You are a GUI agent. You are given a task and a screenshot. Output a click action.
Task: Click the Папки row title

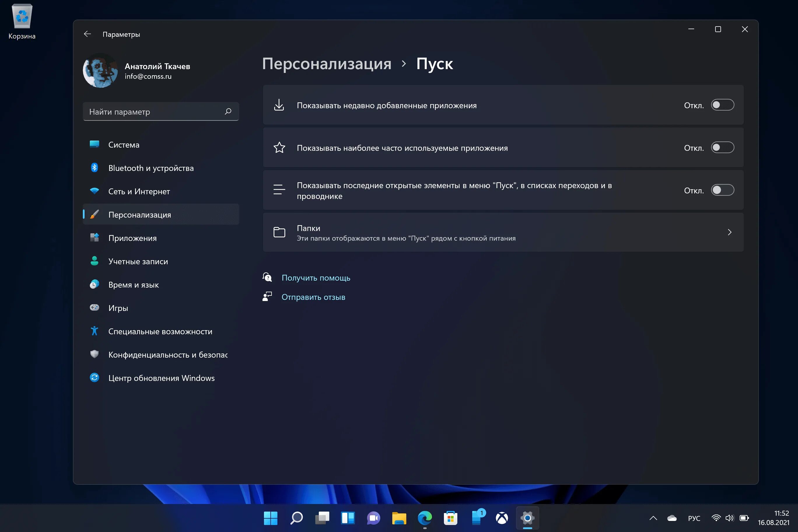[308, 228]
